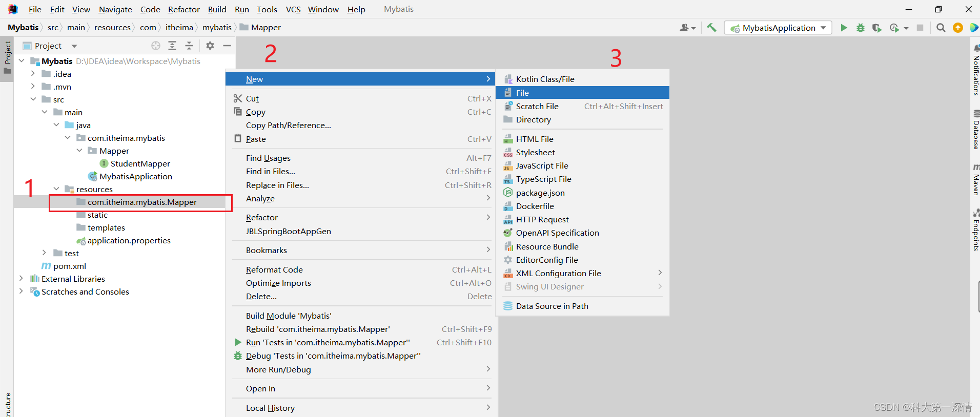Hide Project panel with minus icon
The height and width of the screenshot is (417, 980).
pos(227,46)
